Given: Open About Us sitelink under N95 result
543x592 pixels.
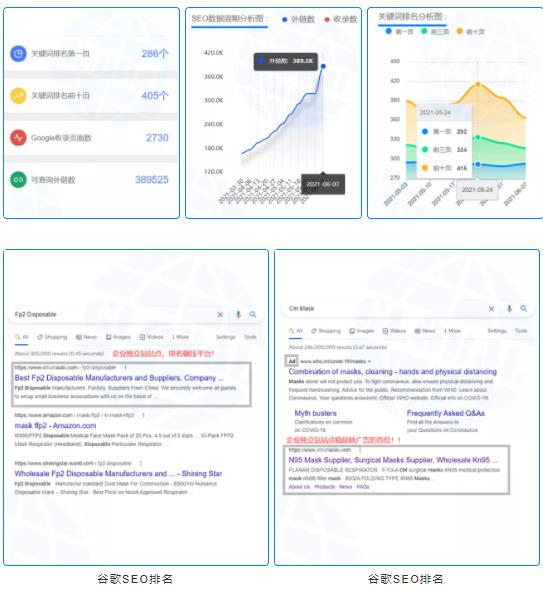Looking at the screenshot, I should click(x=299, y=487).
